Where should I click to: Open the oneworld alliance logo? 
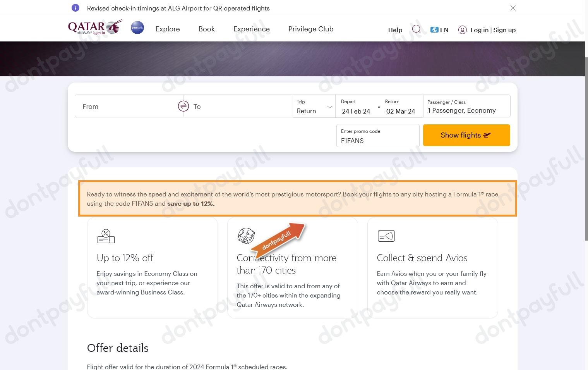pos(137,28)
